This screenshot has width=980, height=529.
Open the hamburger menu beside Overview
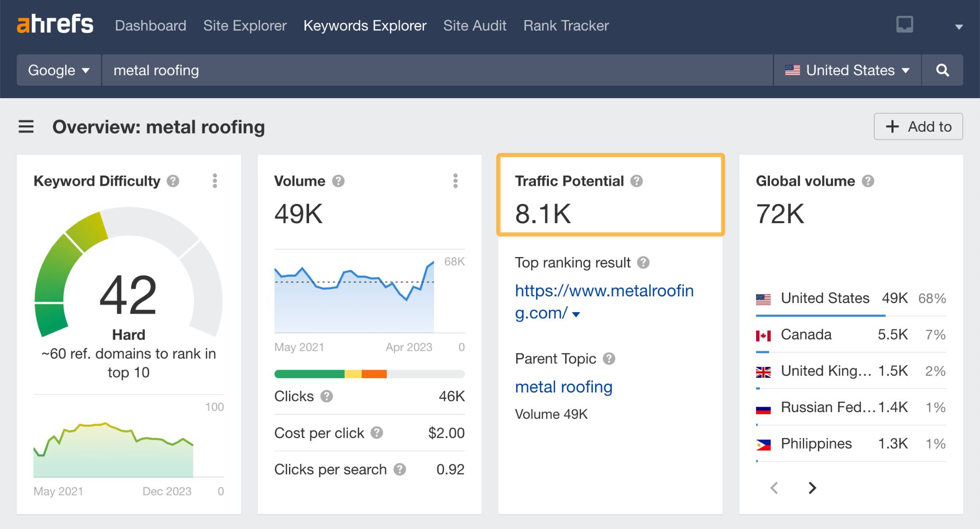pos(26,127)
